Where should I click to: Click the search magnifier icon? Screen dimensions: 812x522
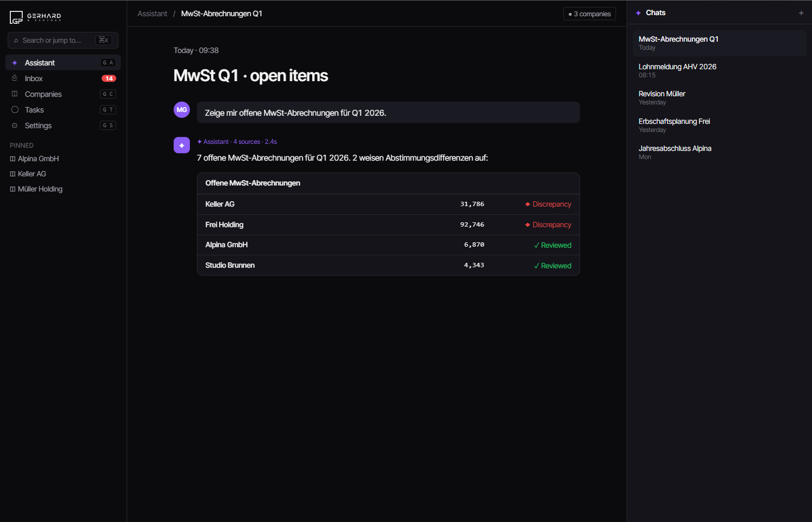pyautogui.click(x=16, y=41)
